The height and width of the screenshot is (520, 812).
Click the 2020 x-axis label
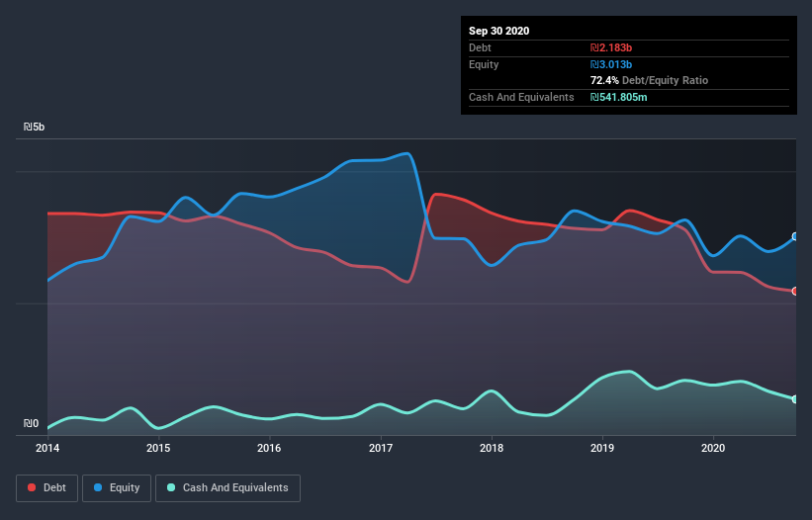(713, 448)
